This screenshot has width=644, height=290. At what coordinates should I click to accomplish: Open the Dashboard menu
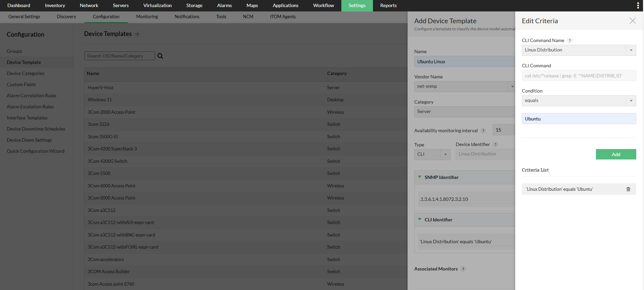[x=19, y=5]
